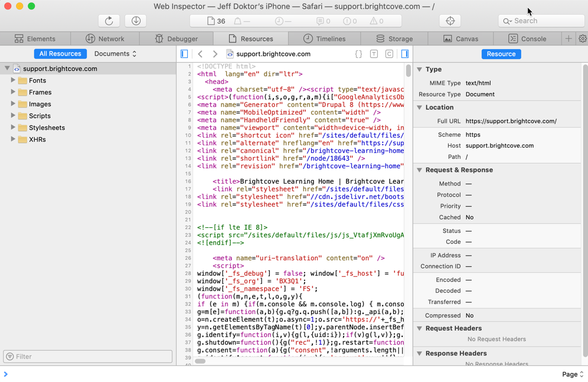Click the pretty print curly braces icon
The image size is (588, 382).
(x=358, y=53)
